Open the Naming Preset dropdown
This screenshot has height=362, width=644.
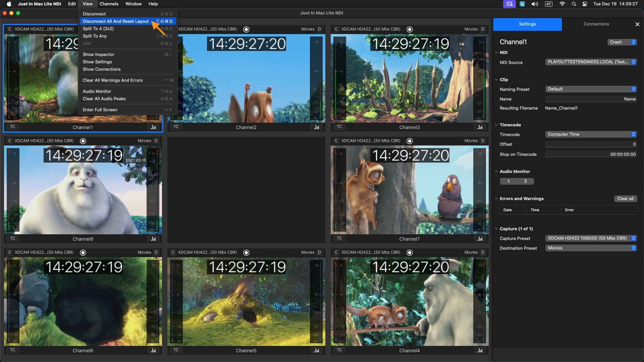click(x=591, y=89)
